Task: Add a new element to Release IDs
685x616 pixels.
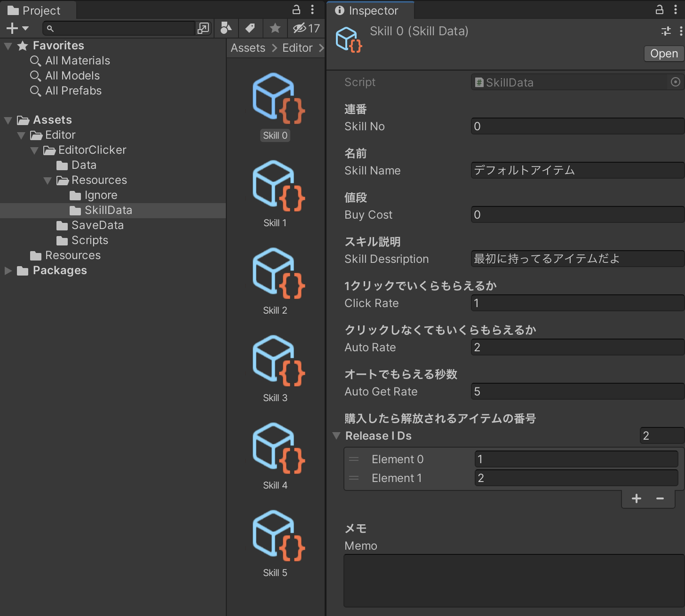Action: pos(636,498)
